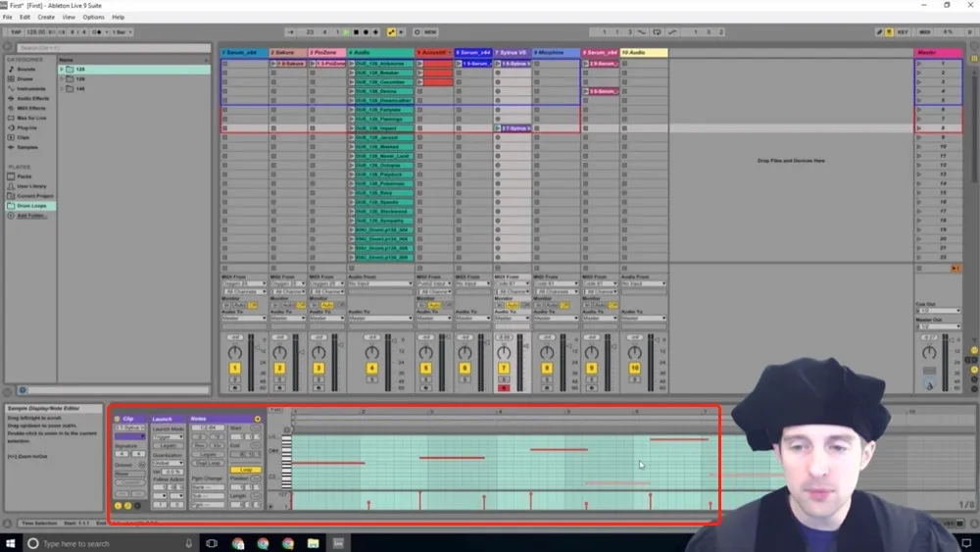
Task: Toggle the Draw Mode pencil icon
Action: click(879, 32)
